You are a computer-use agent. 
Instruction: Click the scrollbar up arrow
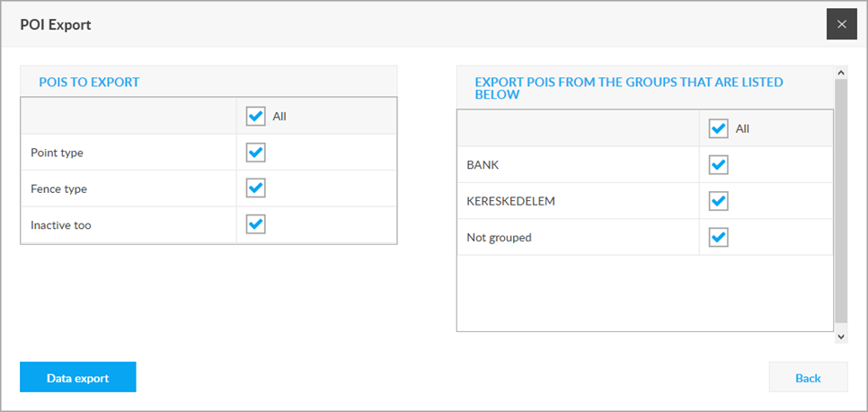coord(841,73)
